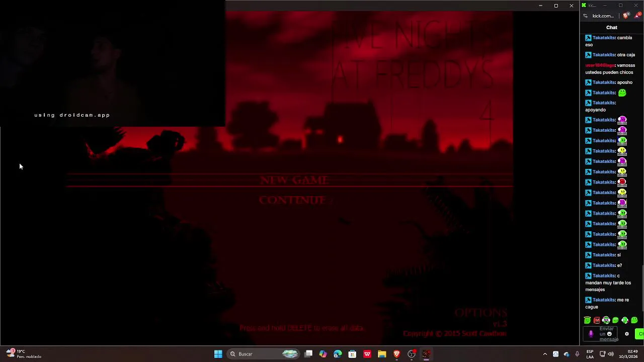The image size is (644, 362).
Task: Click the Chat panel header
Action: click(x=611, y=28)
